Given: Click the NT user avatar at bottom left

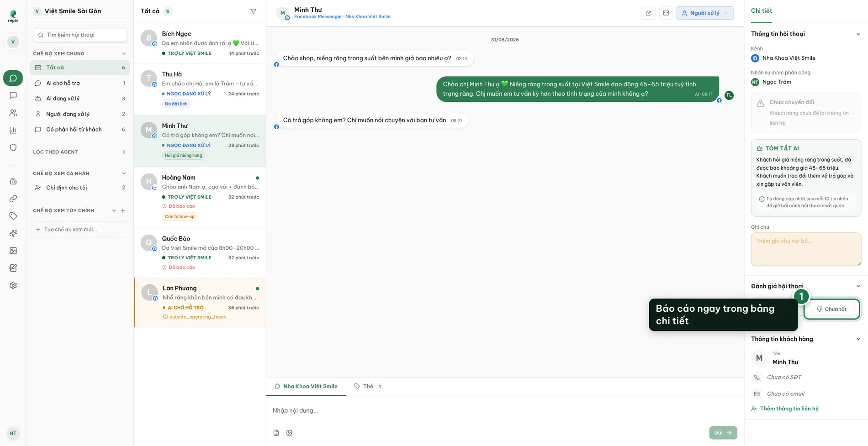Looking at the screenshot, I should pos(13,434).
